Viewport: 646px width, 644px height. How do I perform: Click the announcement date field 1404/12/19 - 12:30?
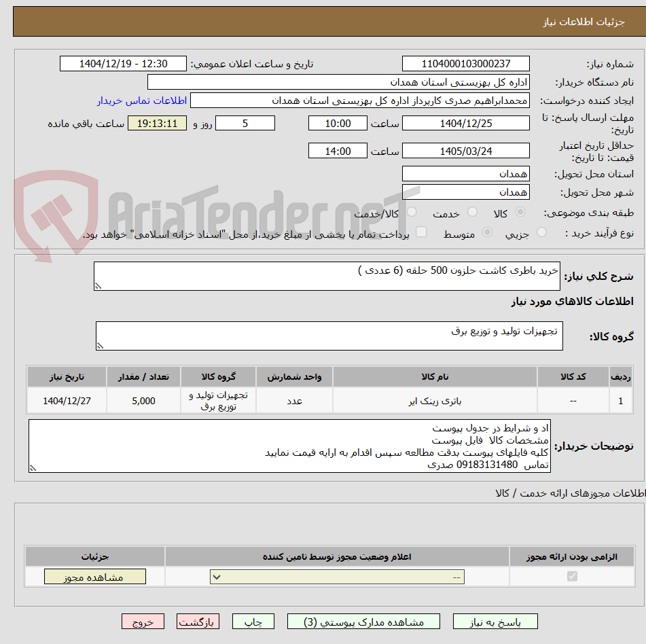pos(123,64)
